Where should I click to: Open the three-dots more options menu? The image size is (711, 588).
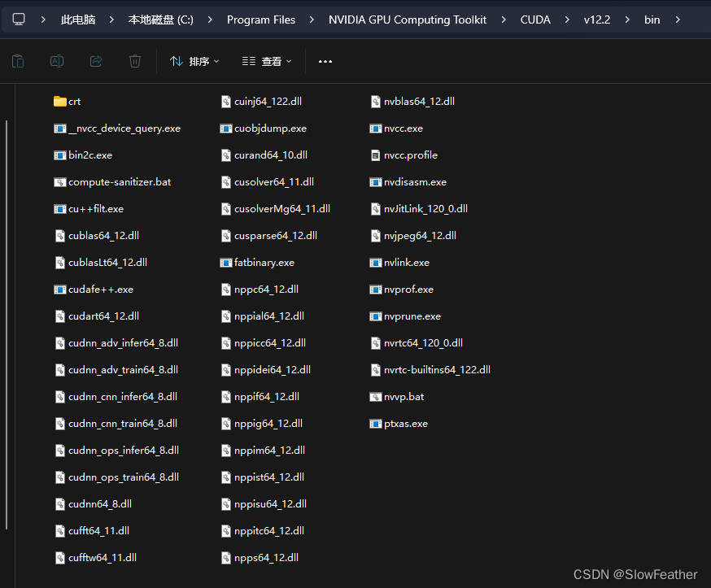point(325,61)
